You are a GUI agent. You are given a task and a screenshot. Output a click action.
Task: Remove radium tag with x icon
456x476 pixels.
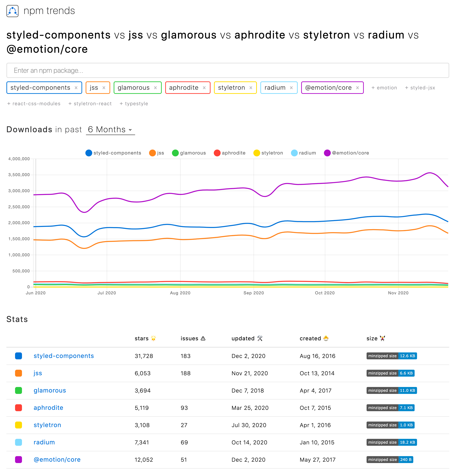click(291, 88)
